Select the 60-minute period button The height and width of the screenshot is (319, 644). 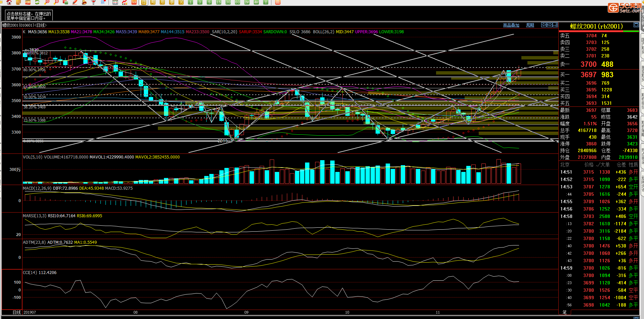click(x=238, y=2)
